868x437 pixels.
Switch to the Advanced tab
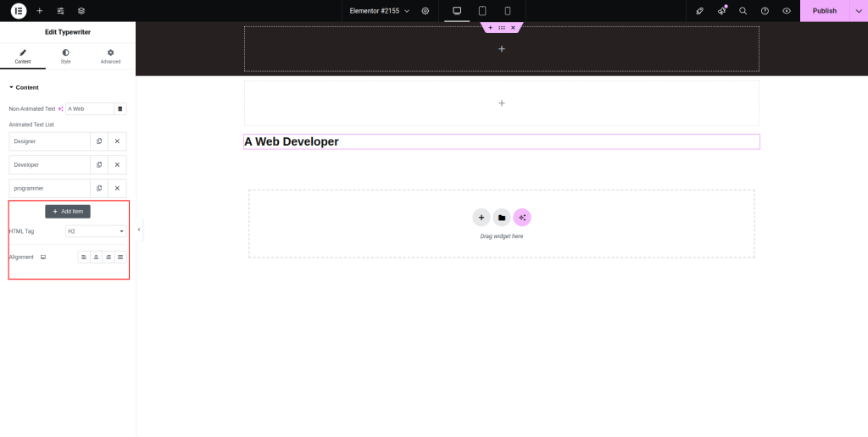pyautogui.click(x=110, y=57)
